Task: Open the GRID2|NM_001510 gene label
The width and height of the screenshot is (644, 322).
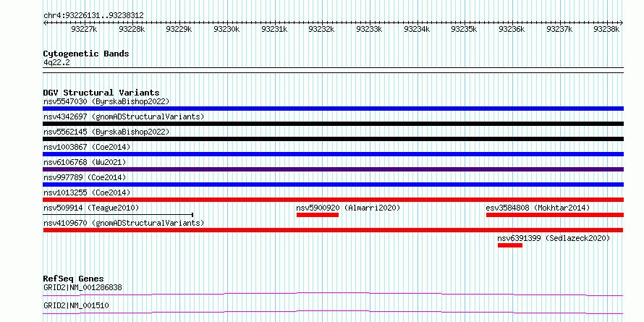Action: 76,305
